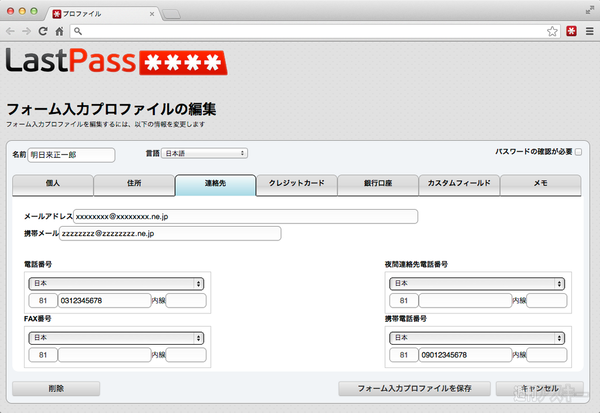Open country dropdown under 電話番号

116,284
